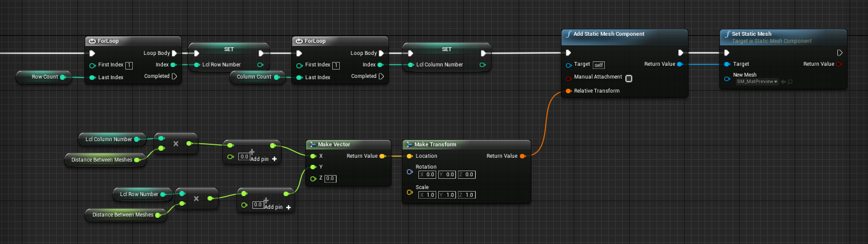
Task: Edit the Rotation Y value field
Action: pos(446,175)
